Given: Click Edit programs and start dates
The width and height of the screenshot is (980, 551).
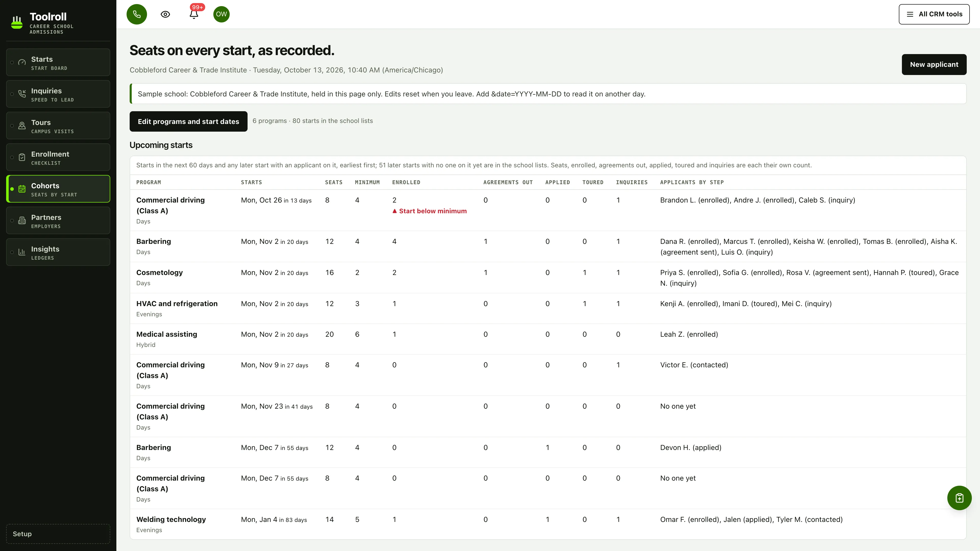Looking at the screenshot, I should [x=188, y=121].
